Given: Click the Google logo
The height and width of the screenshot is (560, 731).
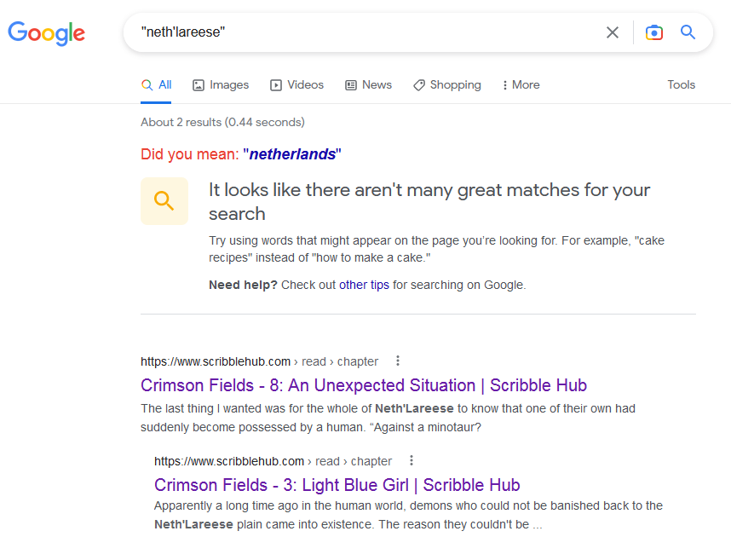Looking at the screenshot, I should click(x=47, y=32).
